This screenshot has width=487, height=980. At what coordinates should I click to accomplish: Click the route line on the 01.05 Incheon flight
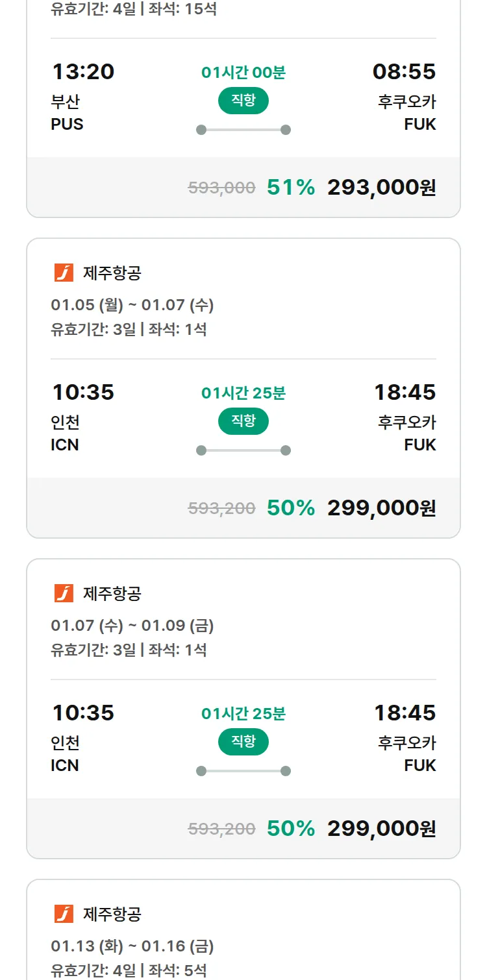[243, 450]
